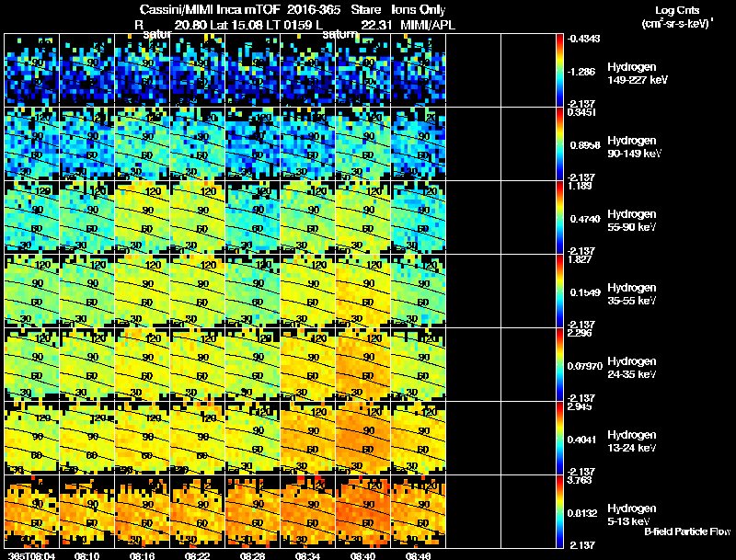The height and width of the screenshot is (560, 736).
Task: Open the 149-227 keV panel at 08:46
Action: pyautogui.click(x=418, y=71)
